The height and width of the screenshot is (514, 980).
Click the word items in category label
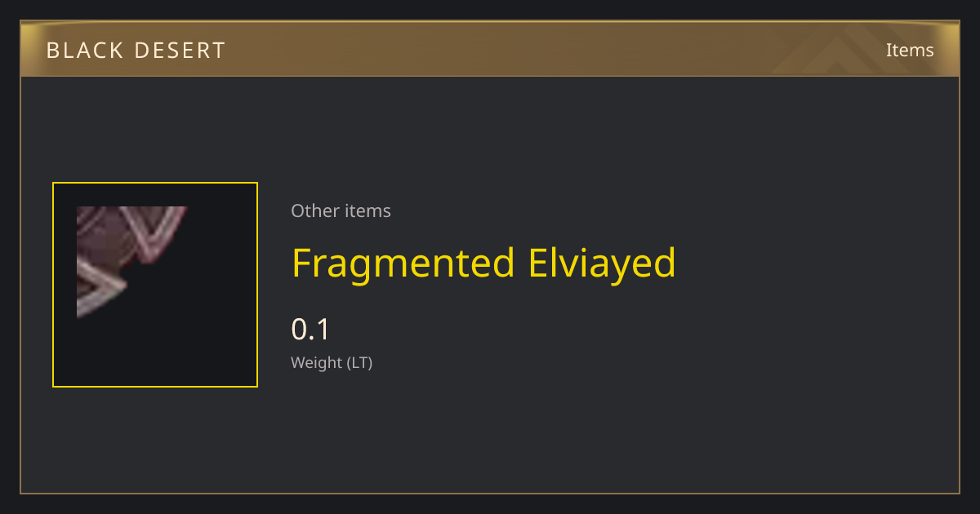point(367,210)
